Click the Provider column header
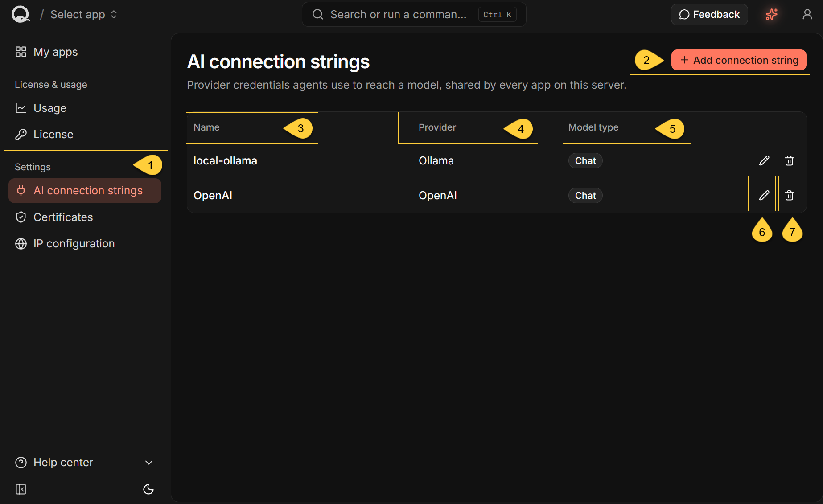The height and width of the screenshot is (504, 823). coord(437,127)
